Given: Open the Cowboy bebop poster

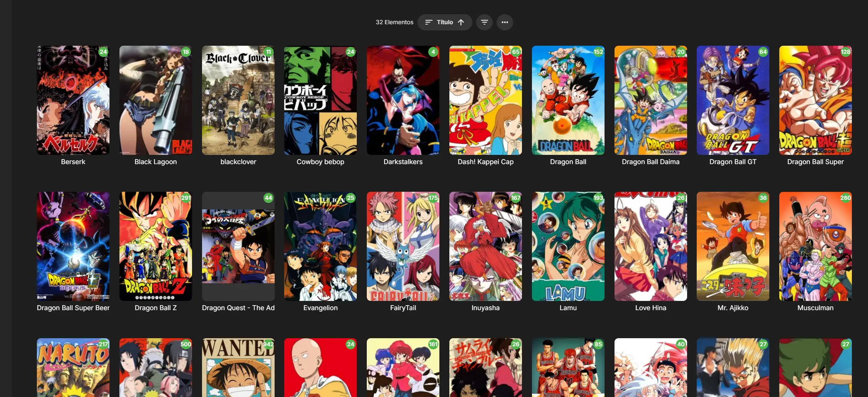Looking at the screenshot, I should pyautogui.click(x=320, y=100).
